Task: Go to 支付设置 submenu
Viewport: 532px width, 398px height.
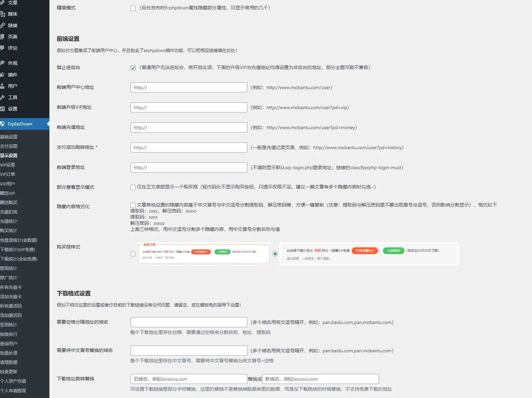Action: coord(9,146)
